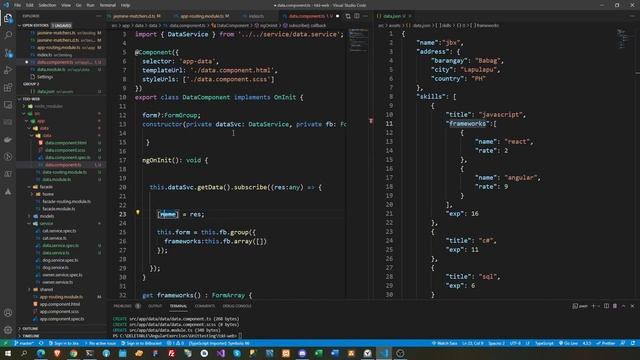Open Visual Studio from the taskbar
Screen dimensions: 640x360
click(220, 353)
